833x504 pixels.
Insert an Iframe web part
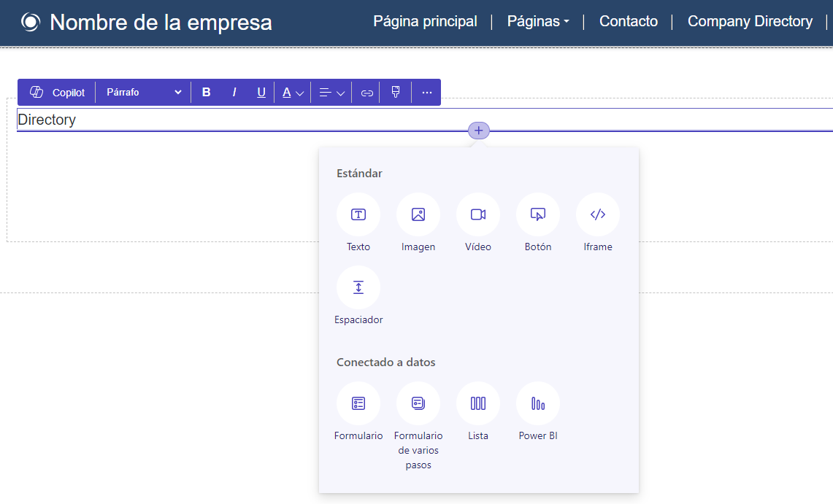click(598, 214)
